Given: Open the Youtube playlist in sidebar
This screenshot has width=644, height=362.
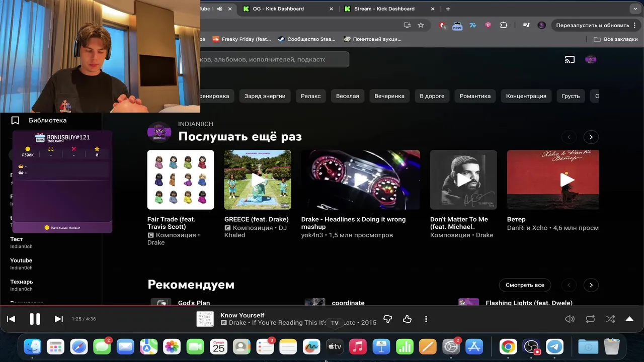Looking at the screenshot, I should 21,263.
